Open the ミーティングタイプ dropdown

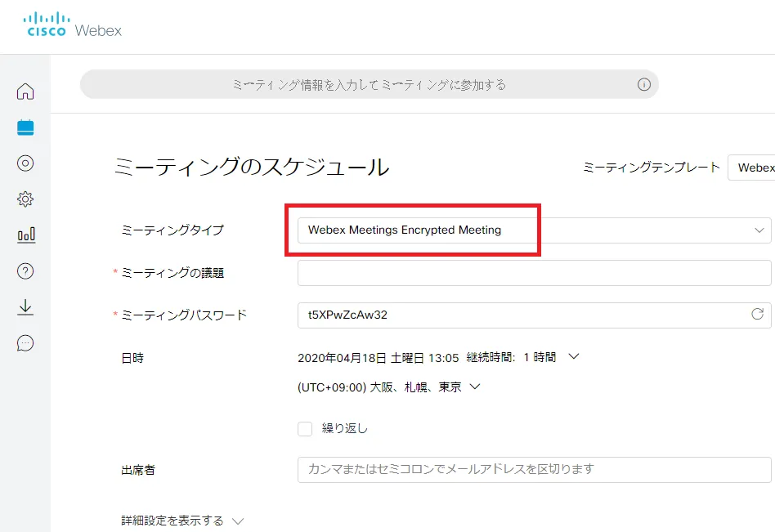(x=533, y=230)
